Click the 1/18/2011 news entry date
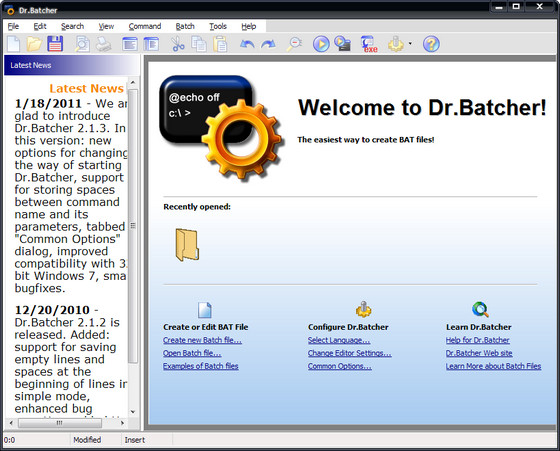Screen dimensions: 560x451 click(x=48, y=104)
